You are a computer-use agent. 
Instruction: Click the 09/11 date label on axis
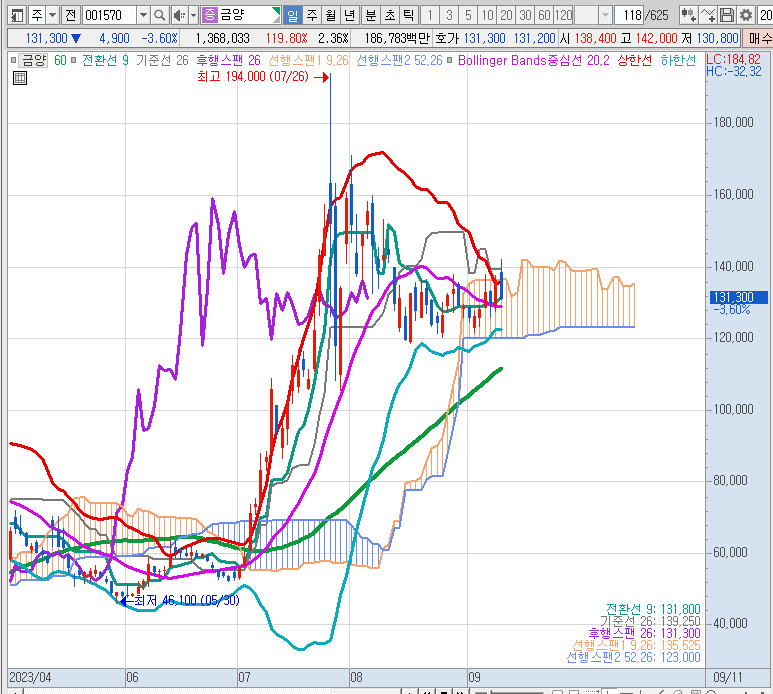click(728, 677)
